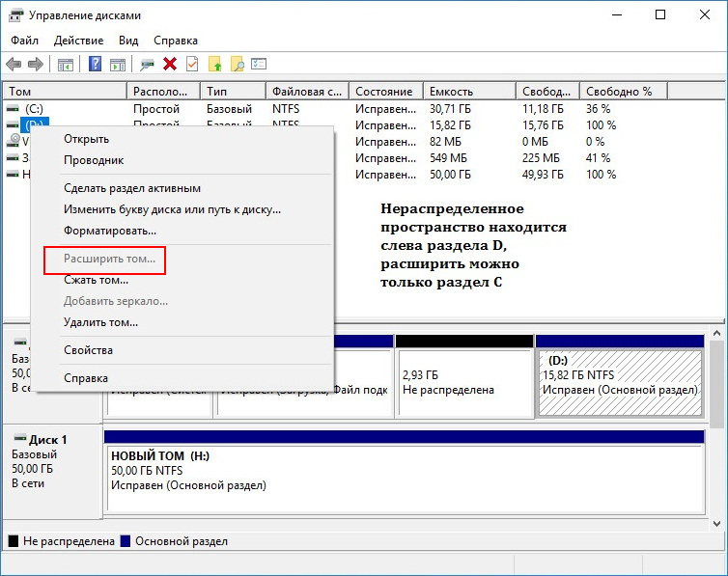The image size is (728, 576).
Task: Select the Диск 1 disk label
Action: point(47,439)
